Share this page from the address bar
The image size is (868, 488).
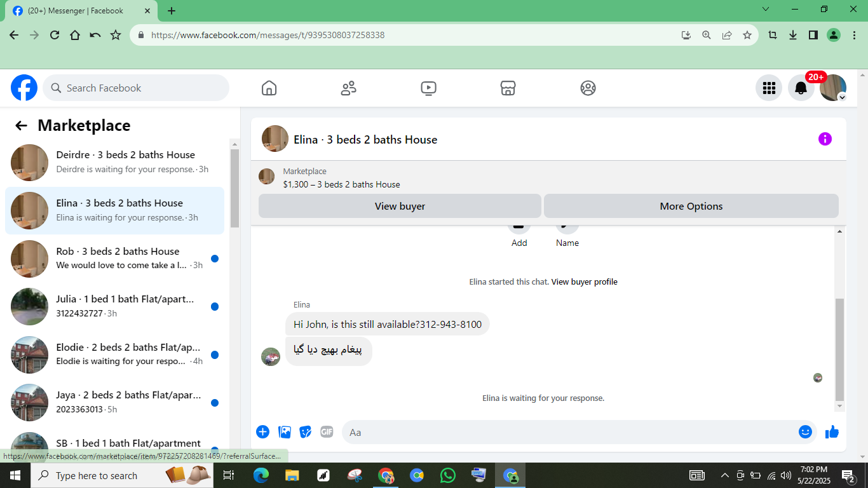727,35
